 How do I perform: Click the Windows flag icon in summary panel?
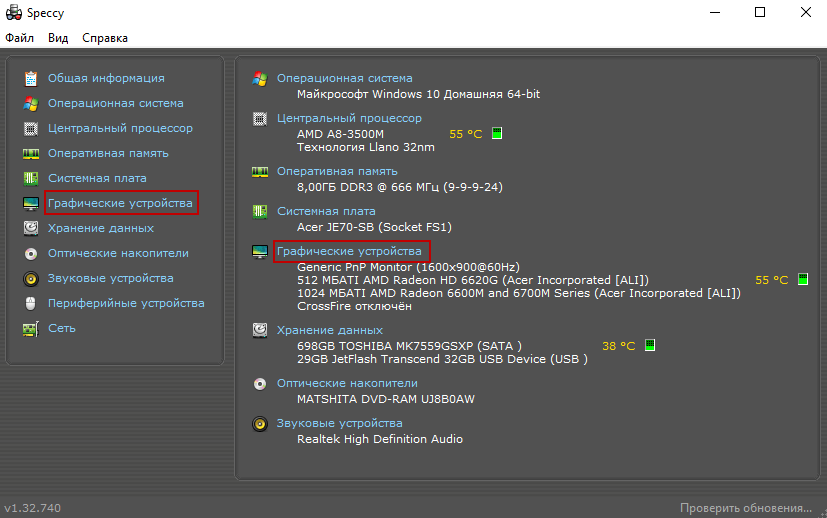[x=260, y=78]
